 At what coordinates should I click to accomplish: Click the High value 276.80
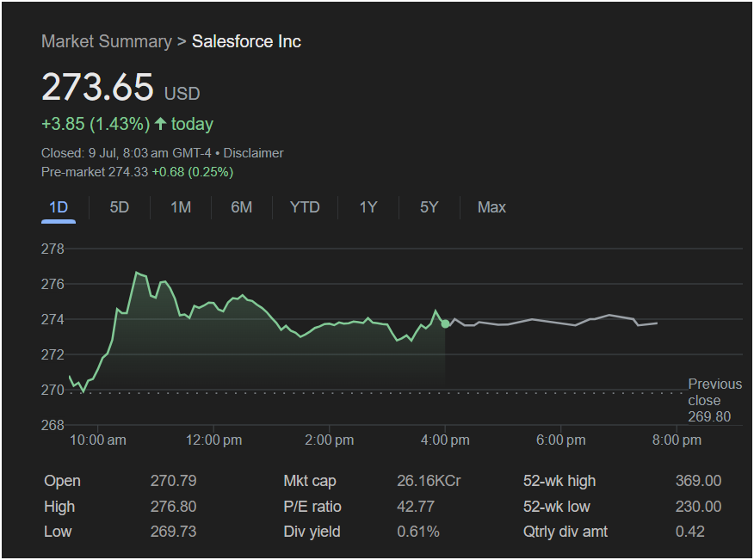(x=174, y=506)
